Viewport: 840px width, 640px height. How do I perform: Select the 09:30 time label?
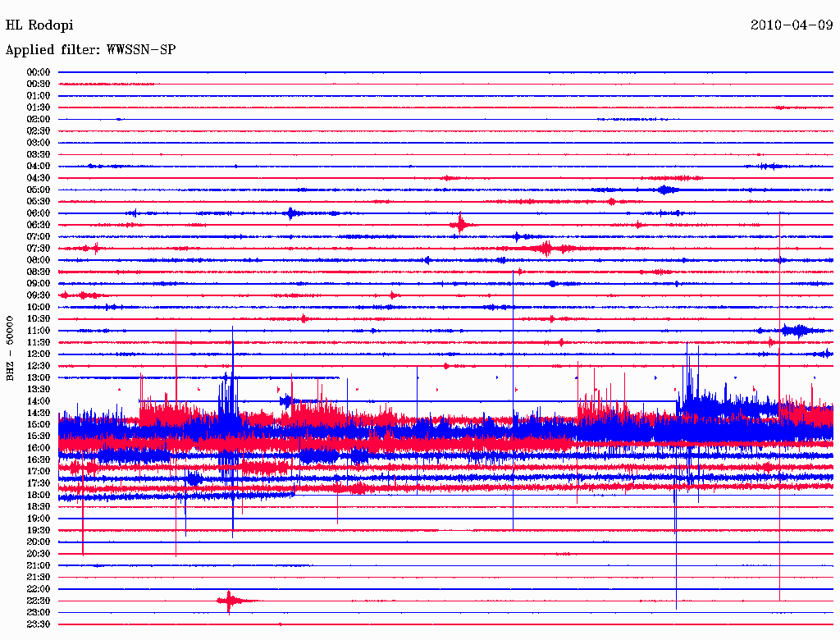(x=39, y=295)
